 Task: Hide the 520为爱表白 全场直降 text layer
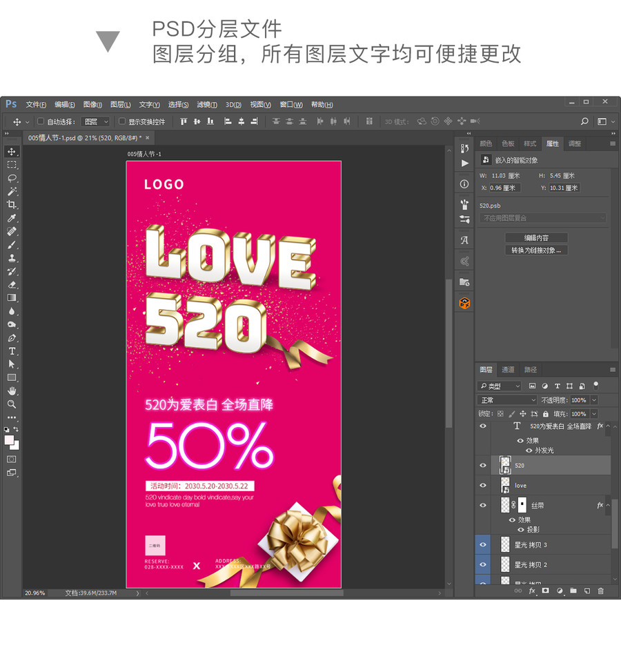coord(483,426)
